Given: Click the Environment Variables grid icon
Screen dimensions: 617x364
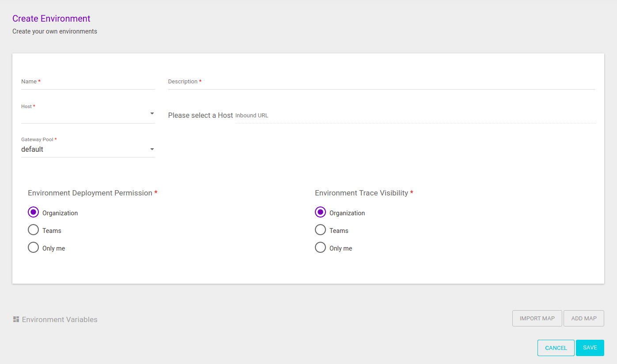Looking at the screenshot, I should coord(16,319).
